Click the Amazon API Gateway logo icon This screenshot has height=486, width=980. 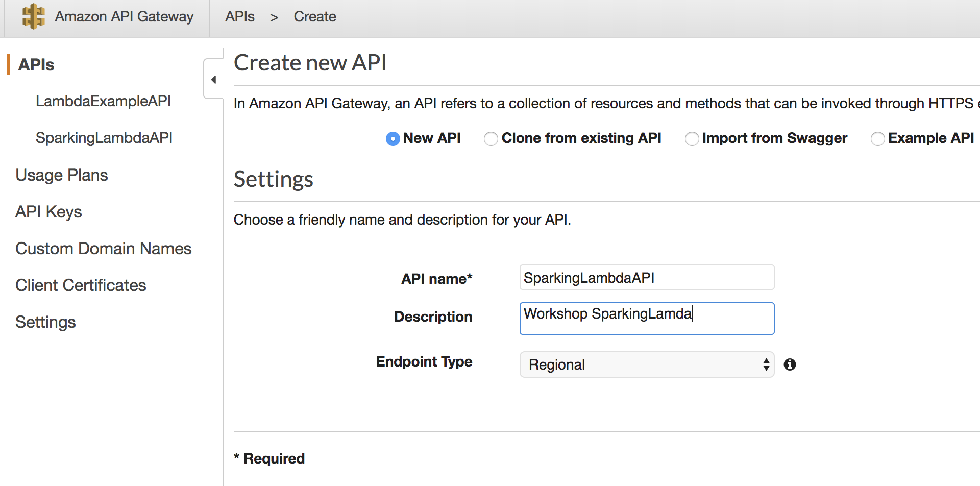[34, 16]
